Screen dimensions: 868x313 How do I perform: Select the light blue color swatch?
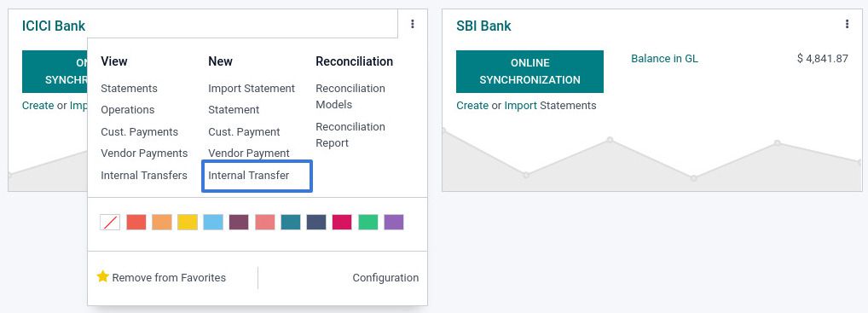pyautogui.click(x=213, y=222)
